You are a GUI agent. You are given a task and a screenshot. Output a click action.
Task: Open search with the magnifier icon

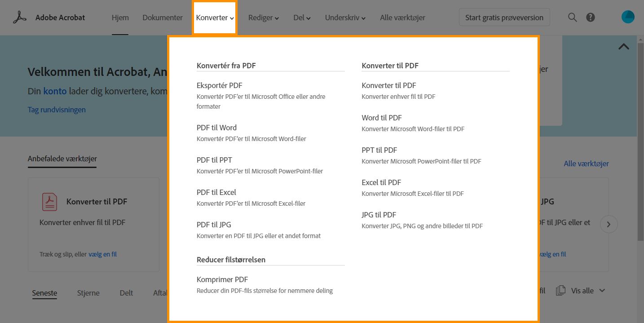572,18
